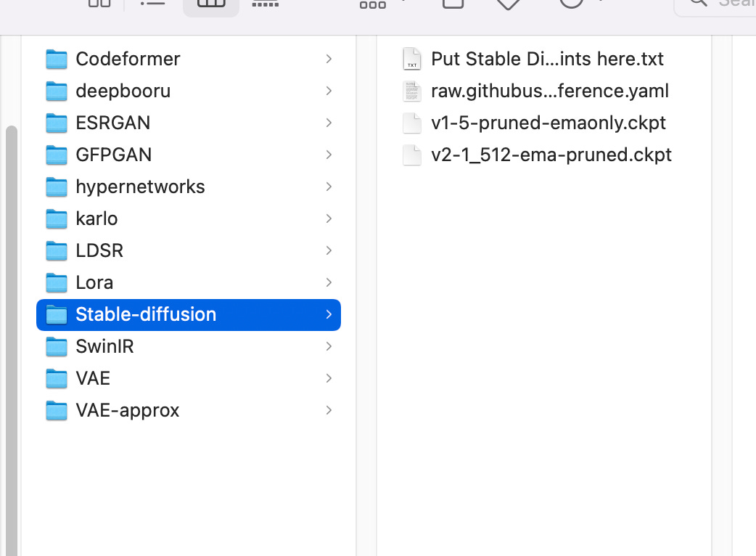The image size is (756, 556).
Task: Click the GFPGAN folder icon
Action: point(57,155)
